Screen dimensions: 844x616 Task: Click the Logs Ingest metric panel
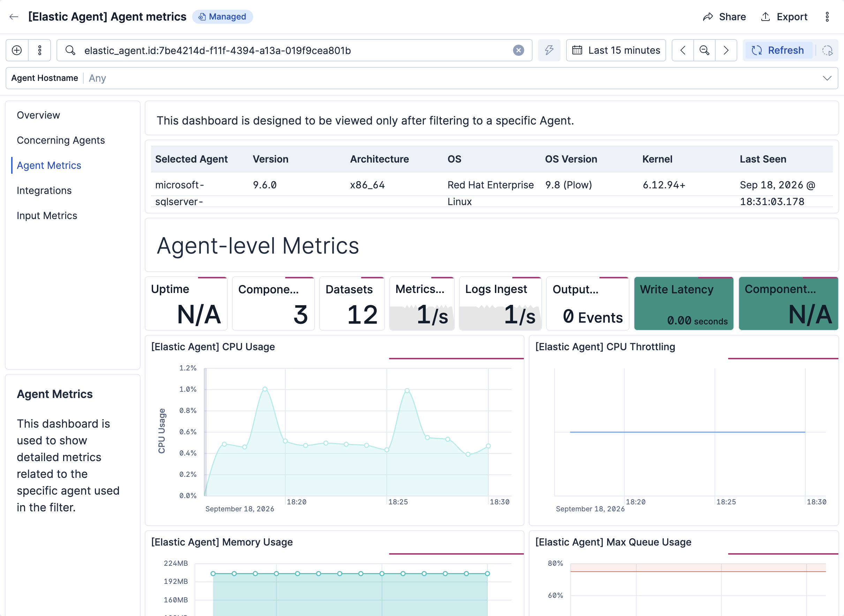point(500,304)
